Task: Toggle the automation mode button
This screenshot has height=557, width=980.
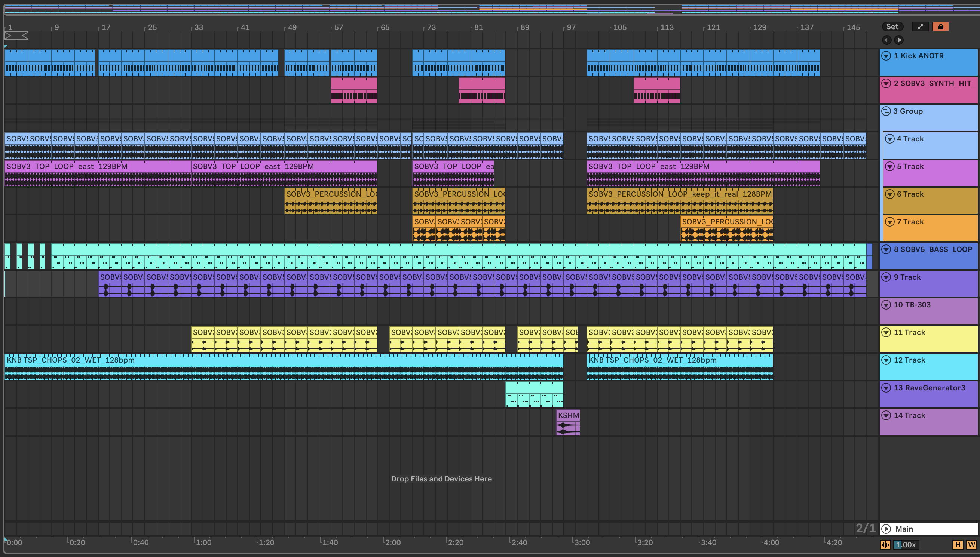Action: click(920, 27)
